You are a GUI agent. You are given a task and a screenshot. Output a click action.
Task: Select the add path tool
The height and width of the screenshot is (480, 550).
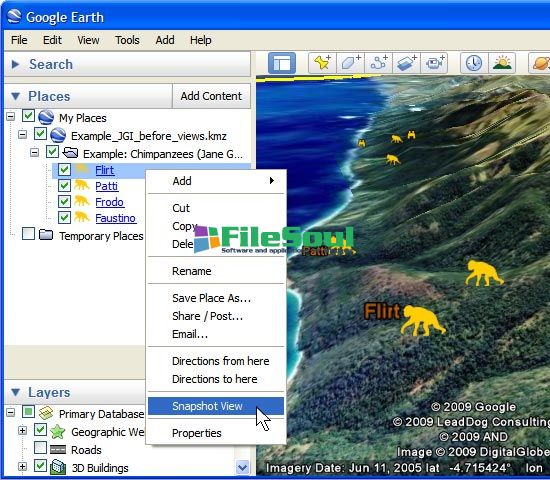point(378,63)
